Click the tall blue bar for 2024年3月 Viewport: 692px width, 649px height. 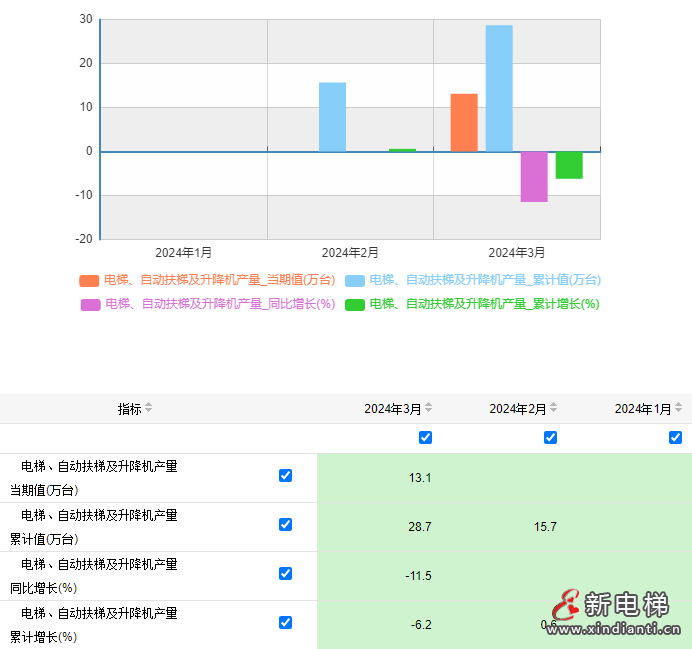[x=499, y=90]
